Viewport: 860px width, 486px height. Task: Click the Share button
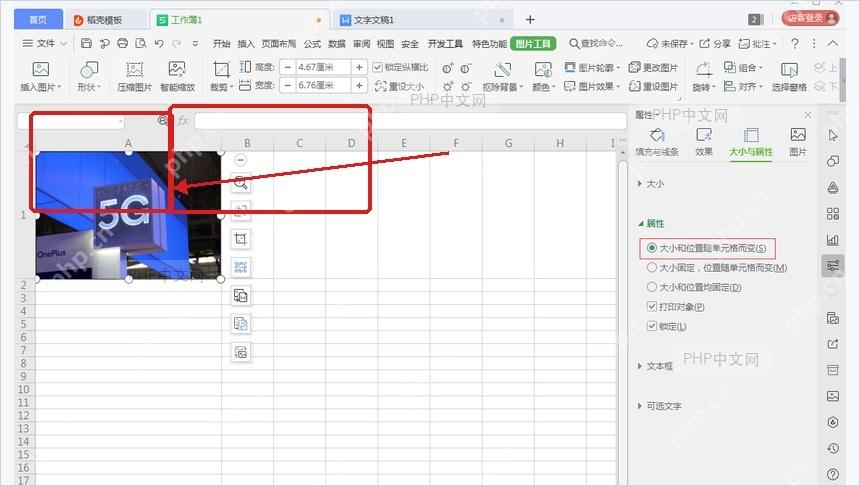point(715,43)
